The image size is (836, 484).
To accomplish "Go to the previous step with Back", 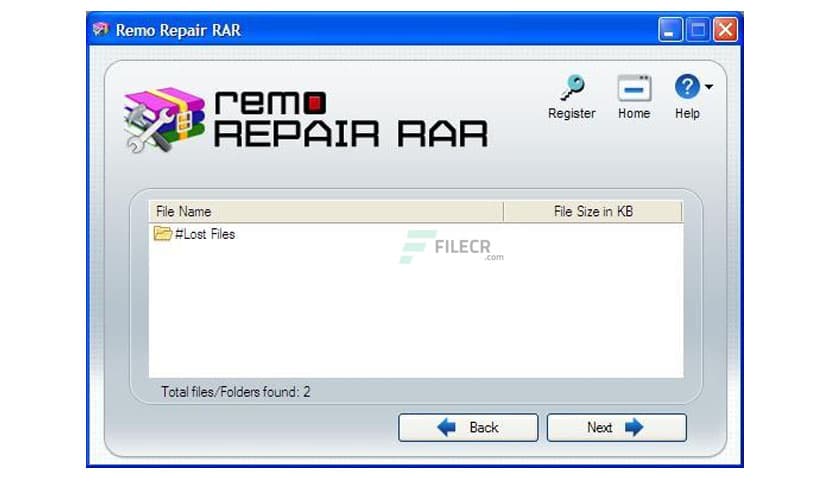I will [x=468, y=427].
